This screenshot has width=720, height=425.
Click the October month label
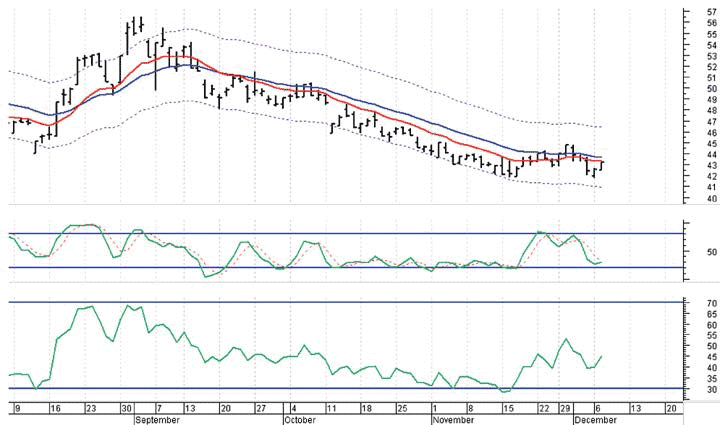pos(300,420)
